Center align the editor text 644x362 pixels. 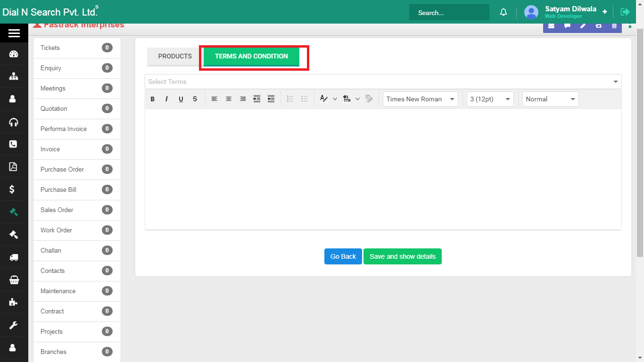point(229,99)
